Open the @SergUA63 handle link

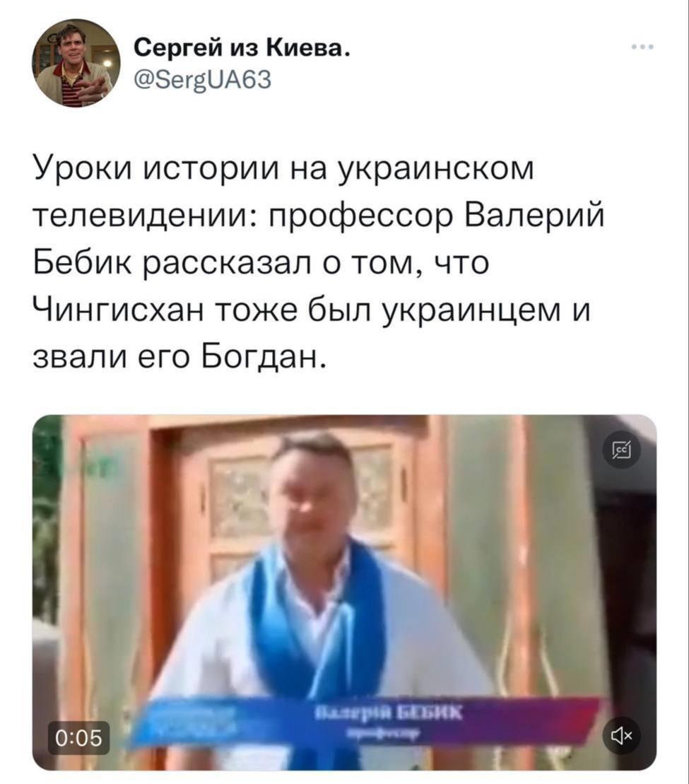pos(203,79)
